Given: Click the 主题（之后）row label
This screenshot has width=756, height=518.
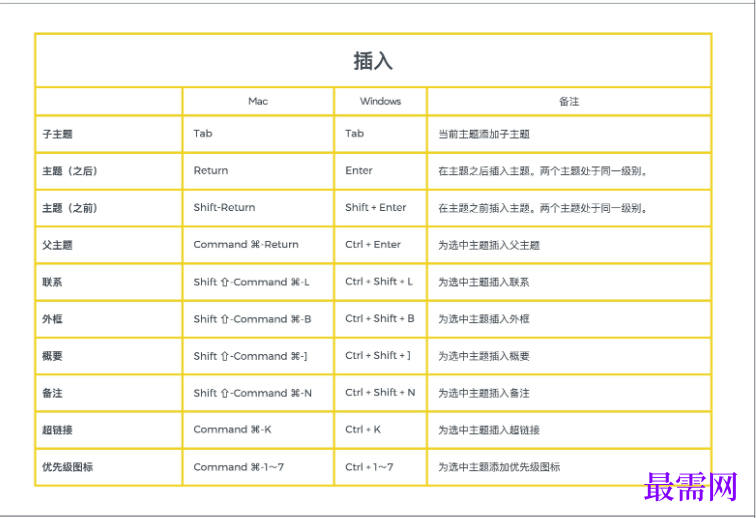Looking at the screenshot, I should (70, 171).
